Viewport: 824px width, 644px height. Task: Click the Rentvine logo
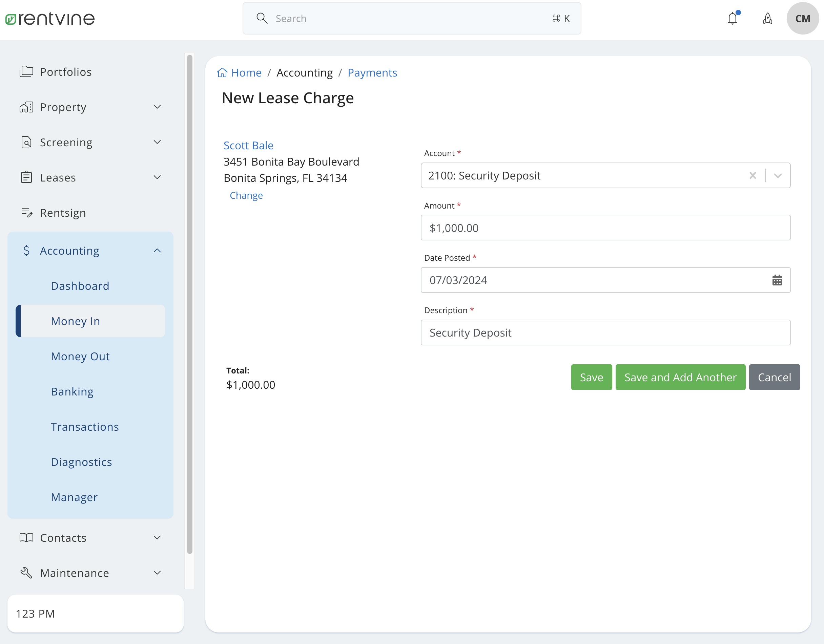(50, 19)
